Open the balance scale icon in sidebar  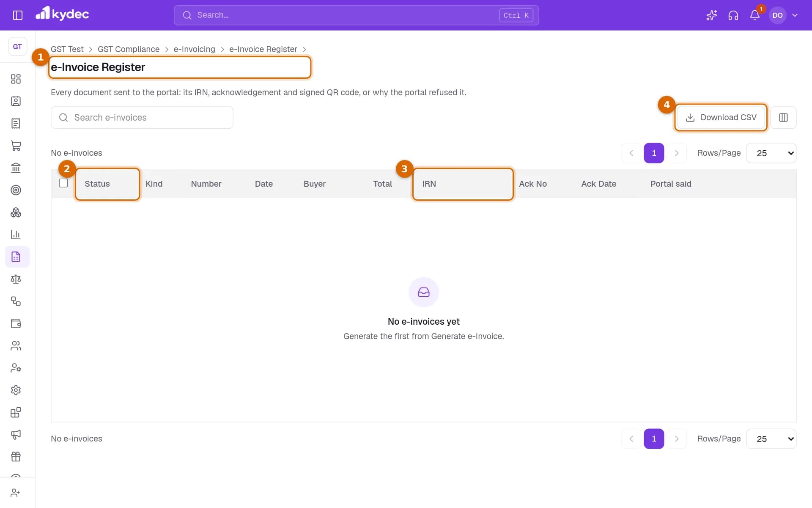click(x=16, y=279)
